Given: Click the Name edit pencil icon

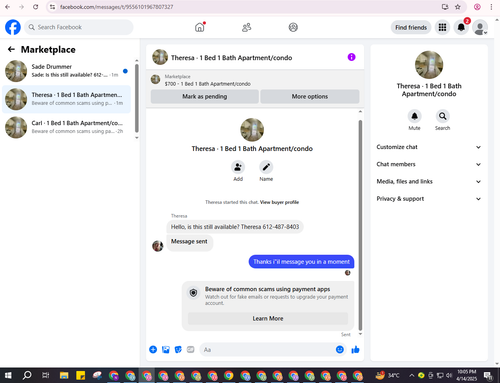Looking at the screenshot, I should (266, 167).
